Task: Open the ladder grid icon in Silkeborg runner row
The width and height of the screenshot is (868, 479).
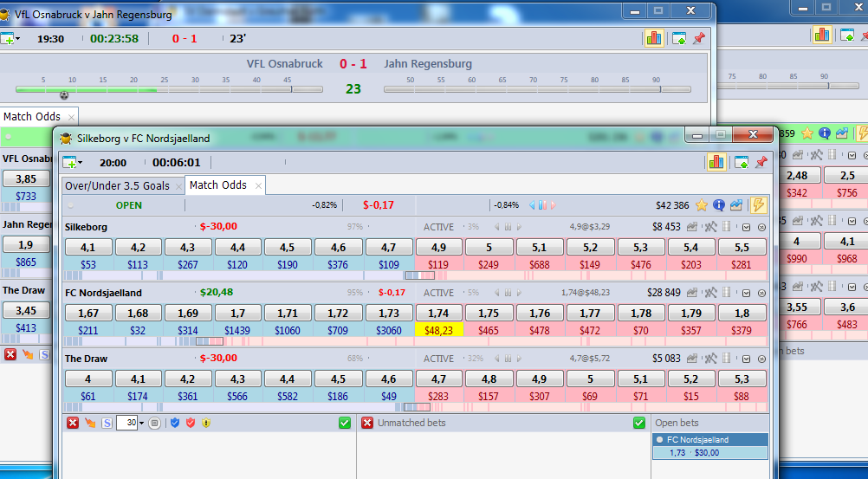Action: tap(727, 226)
